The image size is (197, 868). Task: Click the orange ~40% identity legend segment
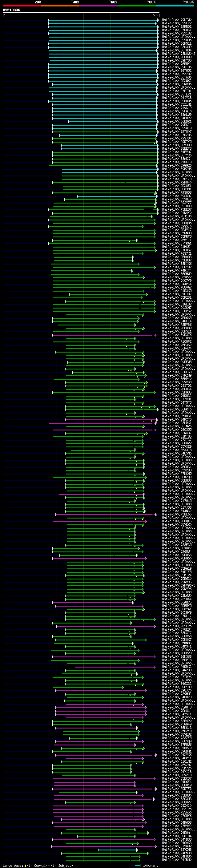click(x=60, y=6)
